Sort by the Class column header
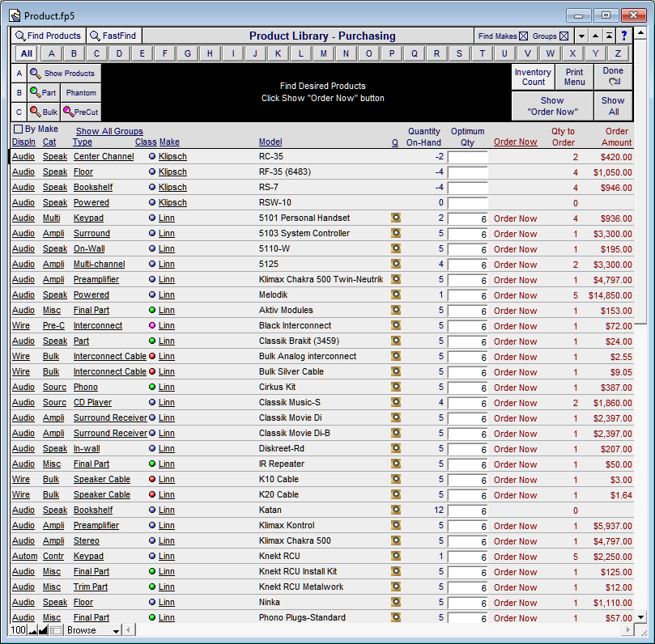Image resolution: width=655 pixels, height=644 pixels. pyautogui.click(x=146, y=142)
